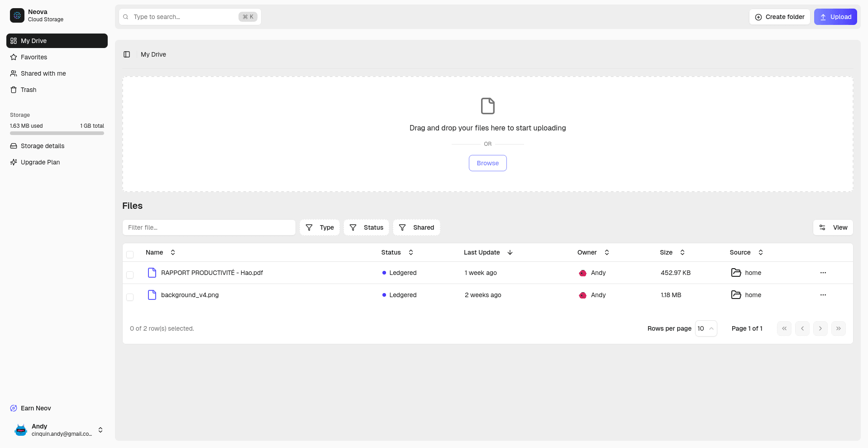Expand the Andy account switcher
Image resolution: width=868 pixels, height=448 pixels.
pos(100,430)
